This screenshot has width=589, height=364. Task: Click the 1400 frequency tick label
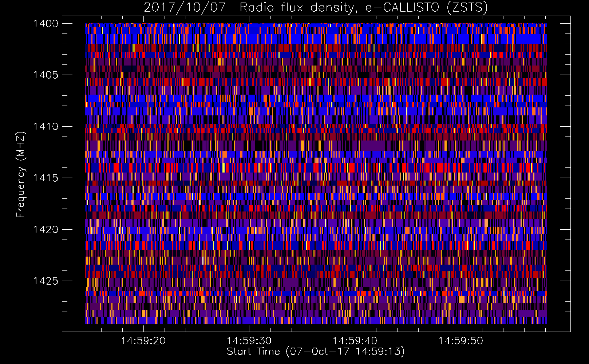[x=46, y=24]
